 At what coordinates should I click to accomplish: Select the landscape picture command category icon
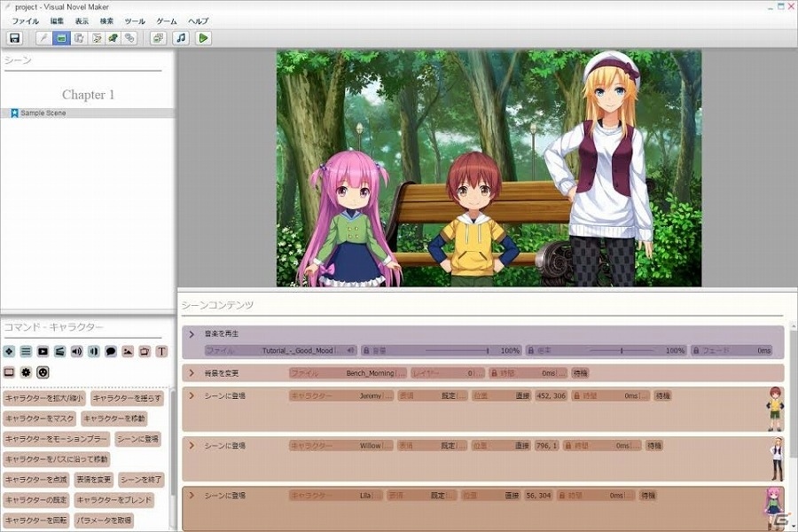click(x=128, y=351)
